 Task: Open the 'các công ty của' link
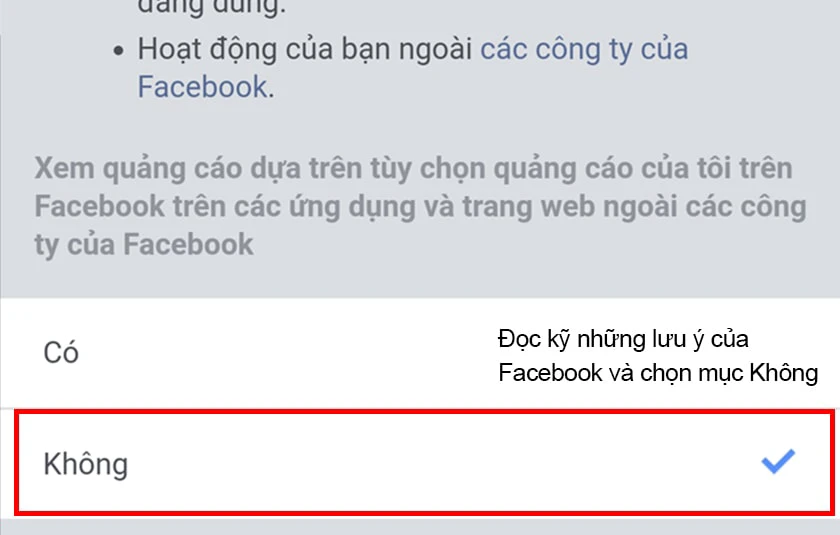[584, 49]
